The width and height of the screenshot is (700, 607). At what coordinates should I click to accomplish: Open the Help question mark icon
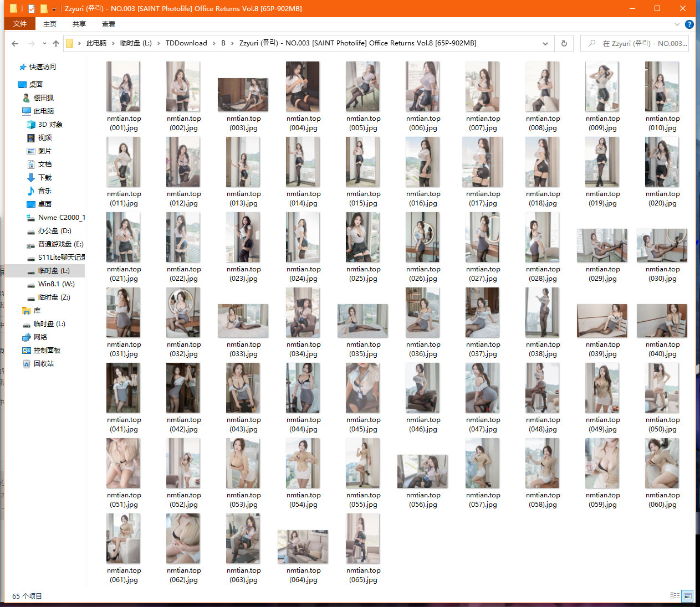click(x=689, y=24)
